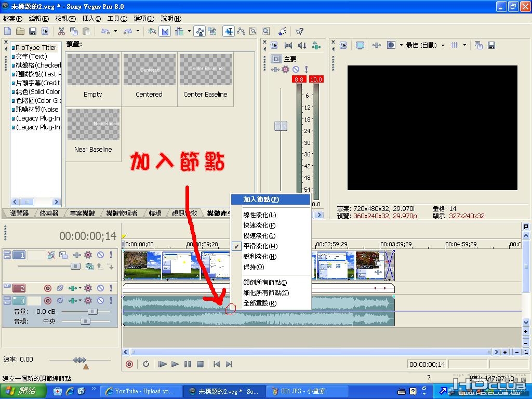Click the Save floppy disk toolbar icon

[x=32, y=31]
